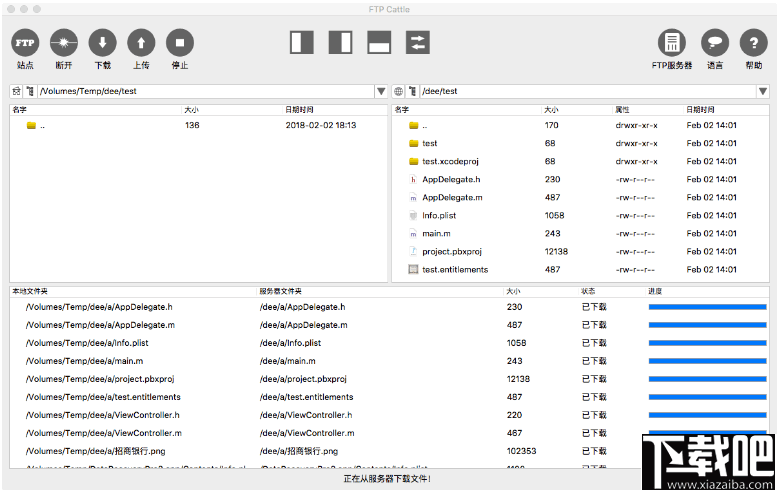The width and height of the screenshot is (777, 490).
Task: Click the progress bar for project.pbxproj transfer
Action: coord(708,379)
